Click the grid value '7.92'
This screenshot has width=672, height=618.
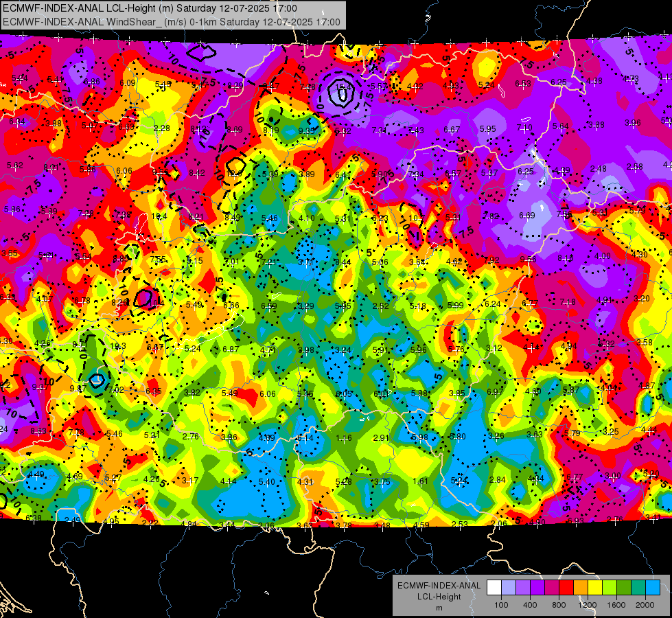(491, 260)
